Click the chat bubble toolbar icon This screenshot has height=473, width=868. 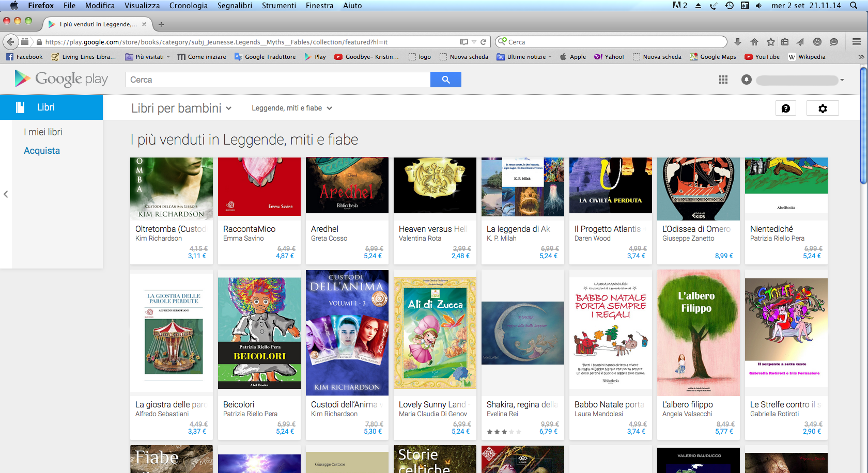[x=833, y=42]
